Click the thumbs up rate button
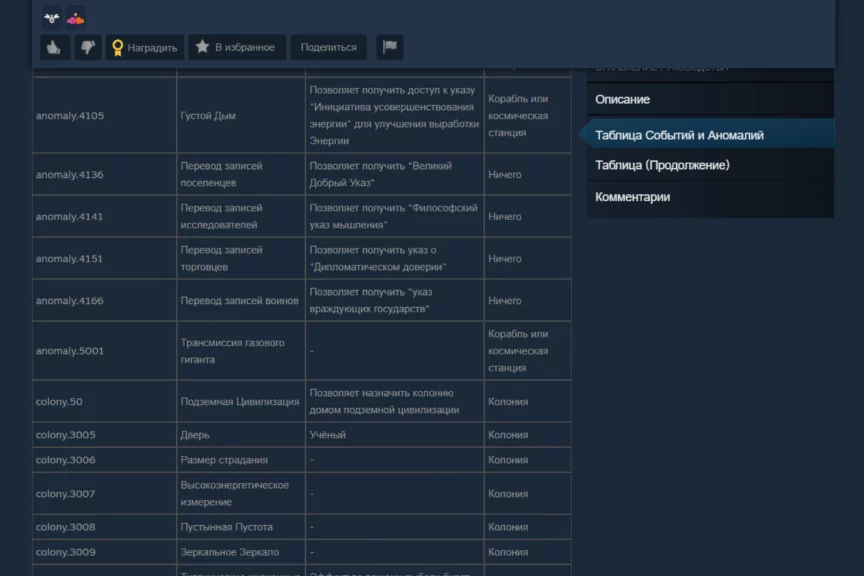Viewport: 864px width, 576px height. 54,47
